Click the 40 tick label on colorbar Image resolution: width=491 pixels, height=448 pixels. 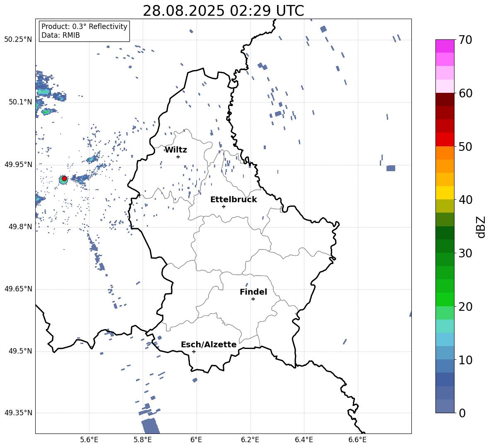(465, 200)
